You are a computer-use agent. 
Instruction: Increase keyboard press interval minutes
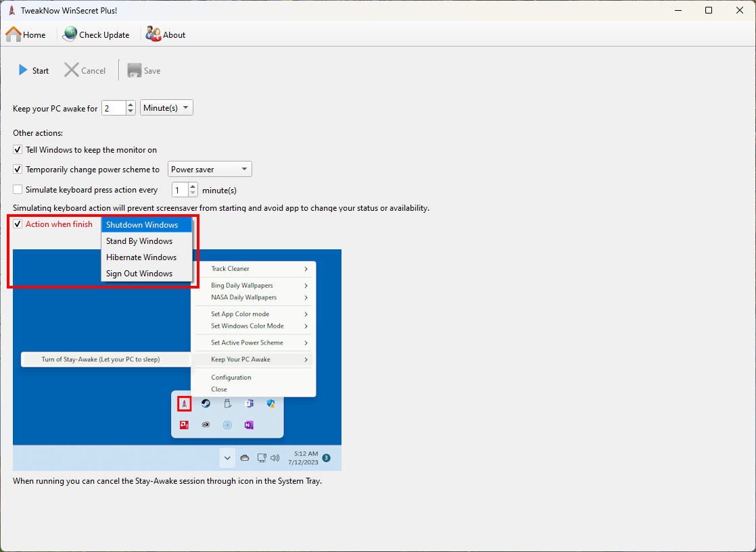pos(193,186)
